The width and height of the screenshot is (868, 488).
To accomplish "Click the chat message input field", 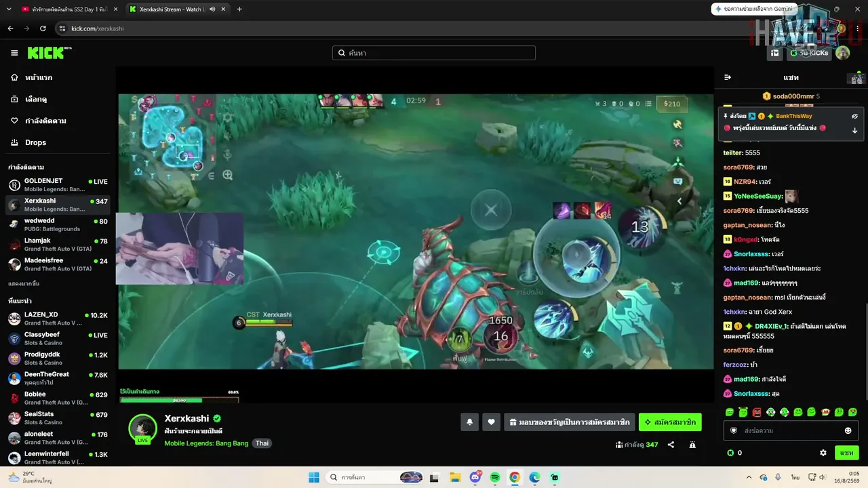I will [x=791, y=430].
